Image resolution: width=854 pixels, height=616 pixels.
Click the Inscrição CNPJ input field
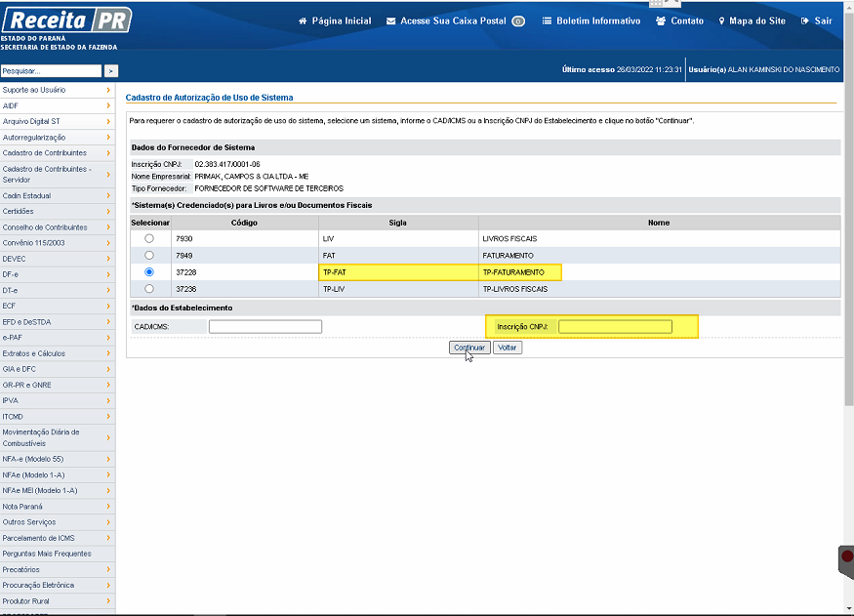tap(615, 327)
